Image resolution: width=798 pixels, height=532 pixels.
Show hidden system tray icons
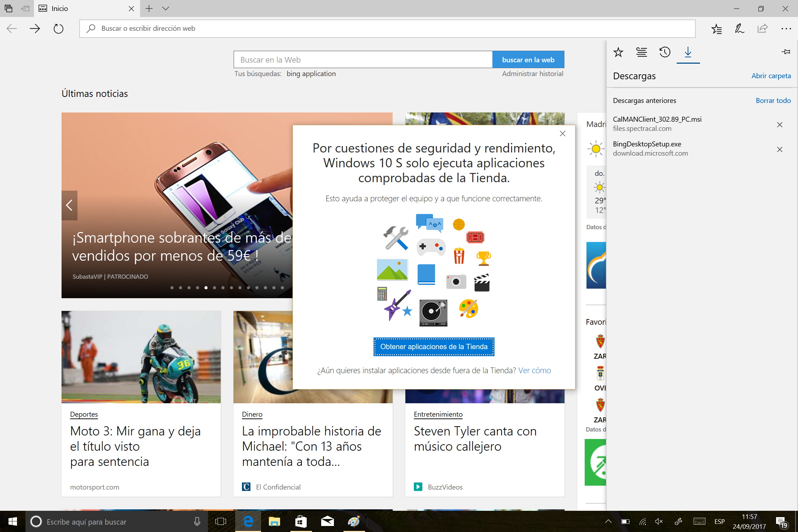(x=608, y=521)
